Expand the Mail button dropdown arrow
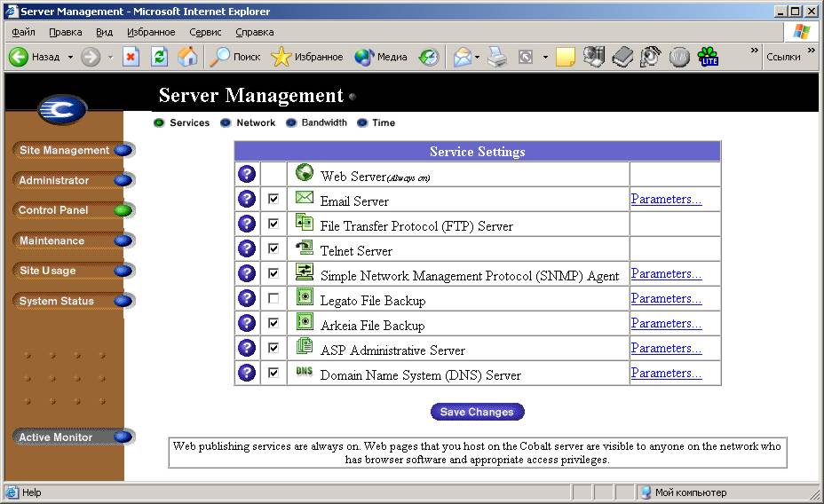The height and width of the screenshot is (504, 824). click(477, 57)
